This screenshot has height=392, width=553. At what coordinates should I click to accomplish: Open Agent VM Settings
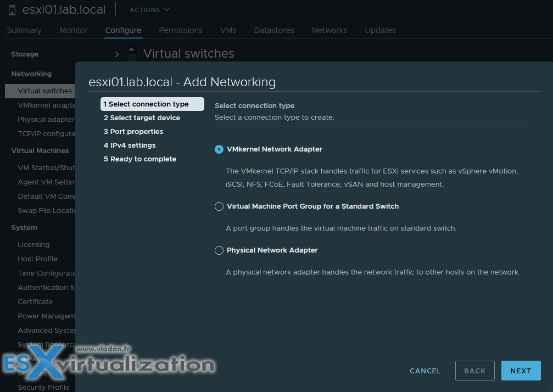point(47,182)
